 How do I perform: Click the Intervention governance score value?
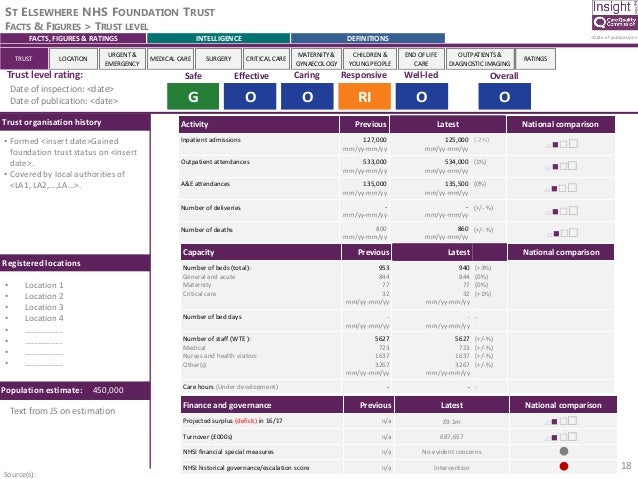[x=451, y=468]
